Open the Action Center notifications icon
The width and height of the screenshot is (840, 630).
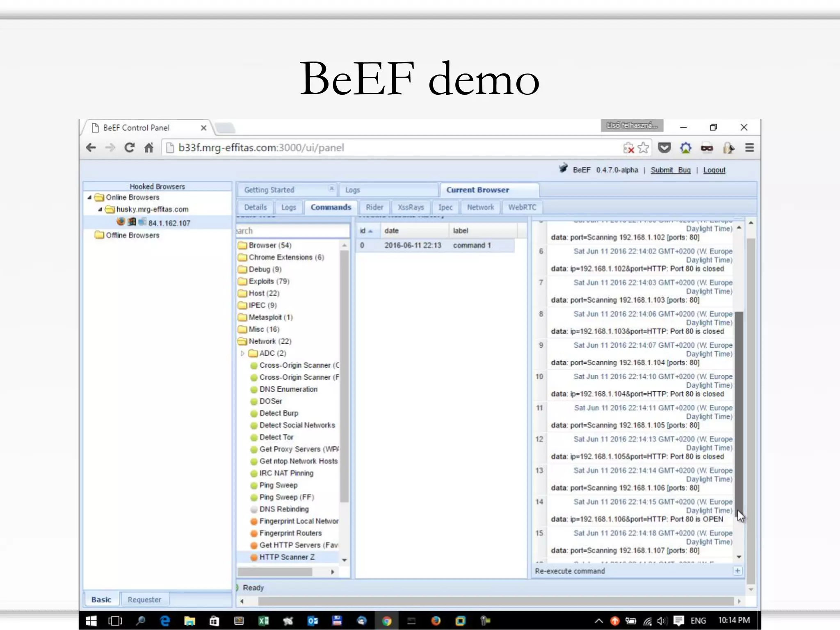pos(678,621)
